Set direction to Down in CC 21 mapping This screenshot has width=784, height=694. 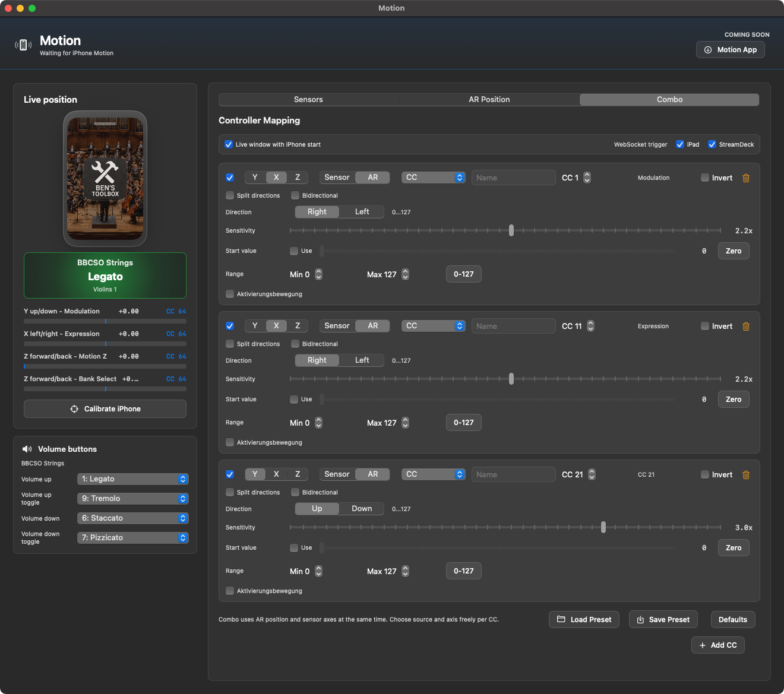[362, 509]
